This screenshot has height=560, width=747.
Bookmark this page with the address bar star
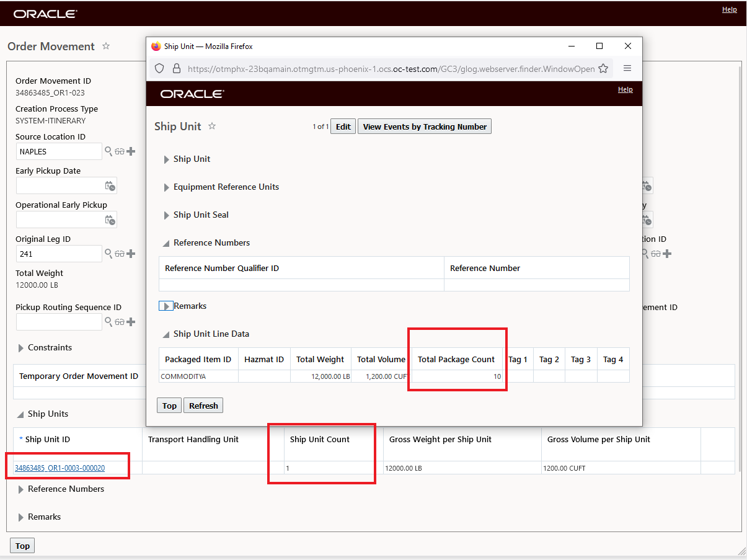[x=603, y=69]
